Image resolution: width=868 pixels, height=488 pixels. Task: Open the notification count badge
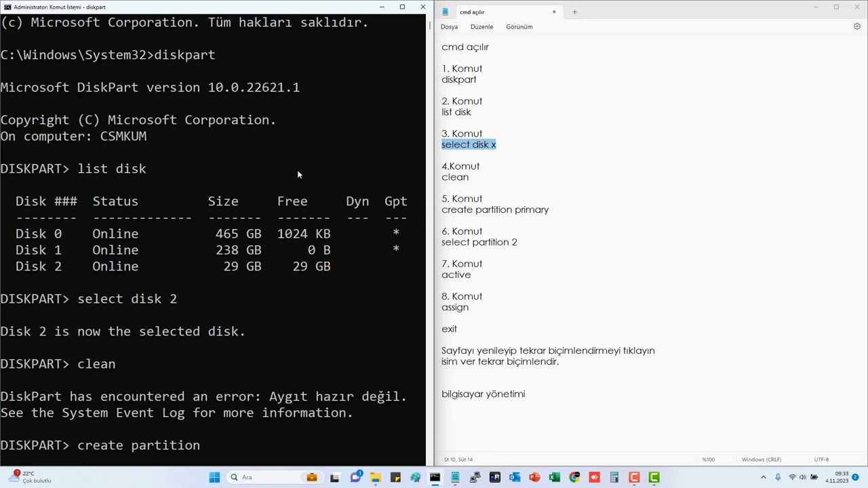pos(856,477)
